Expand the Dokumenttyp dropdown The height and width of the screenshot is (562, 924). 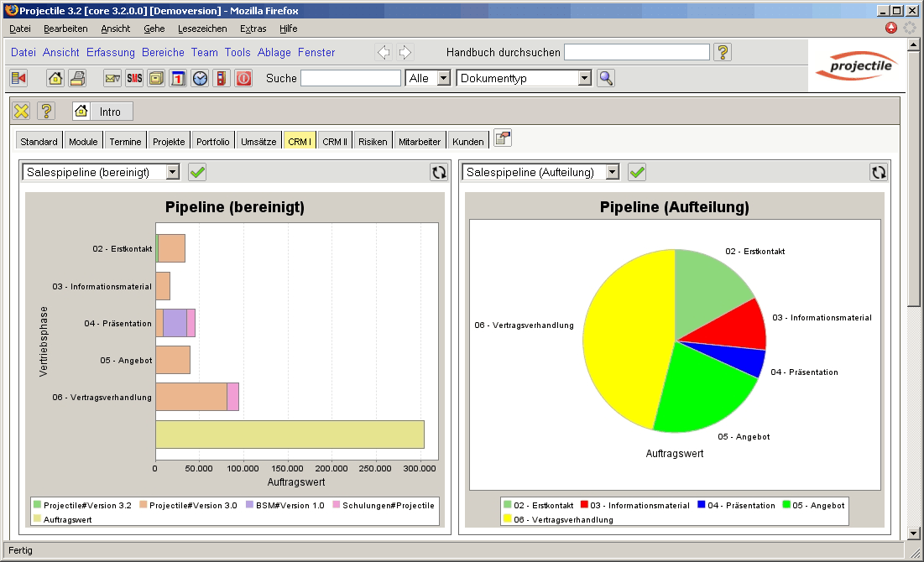pos(585,78)
